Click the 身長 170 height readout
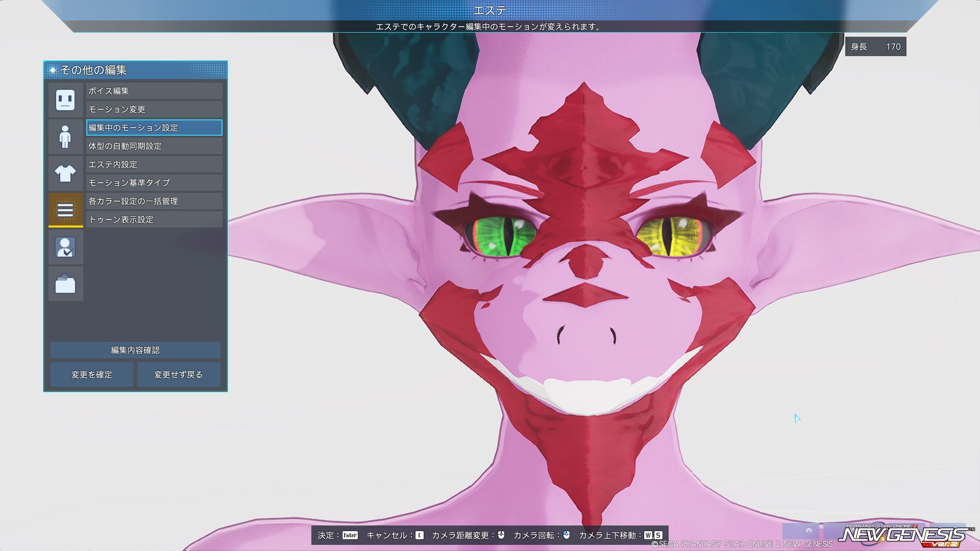 click(x=875, y=46)
